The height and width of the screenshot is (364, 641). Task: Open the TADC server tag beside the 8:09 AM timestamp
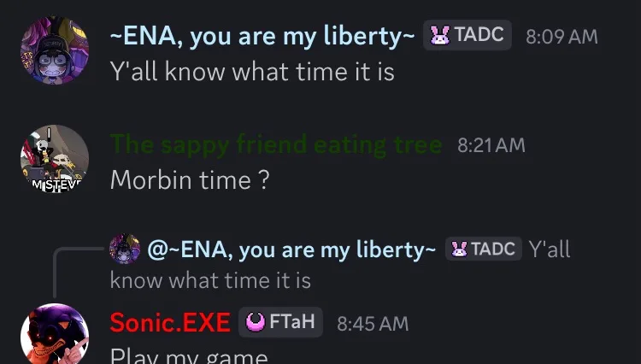468,36
